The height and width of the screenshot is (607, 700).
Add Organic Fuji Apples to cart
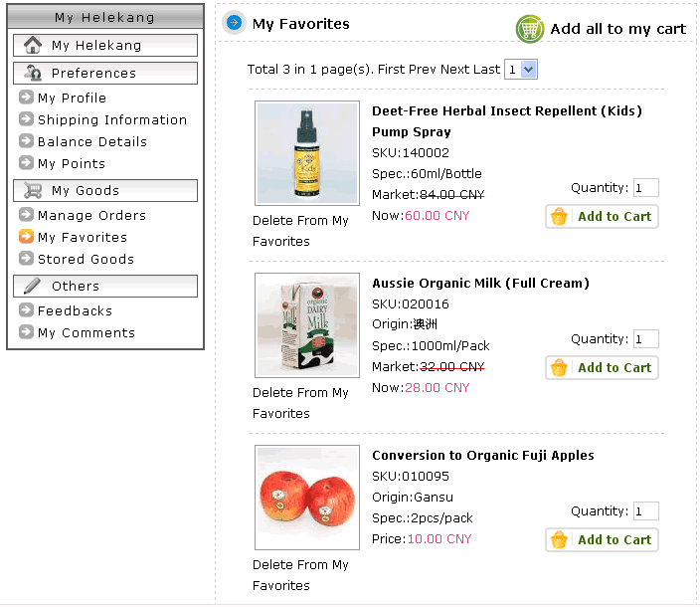(x=602, y=540)
